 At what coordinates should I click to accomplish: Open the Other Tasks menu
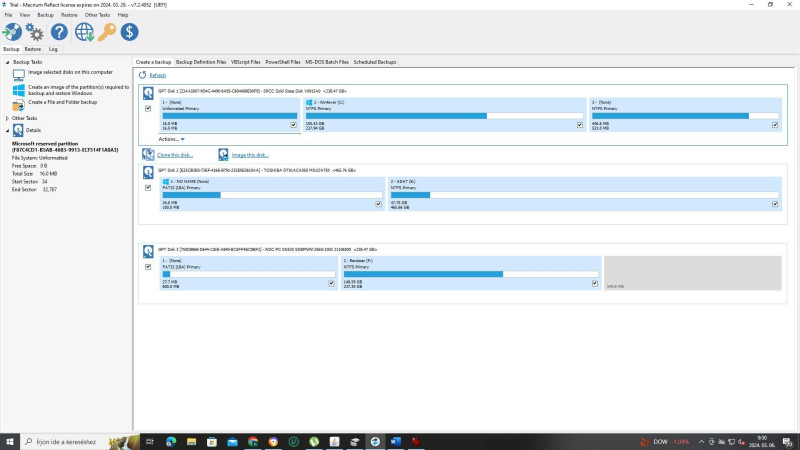click(97, 15)
